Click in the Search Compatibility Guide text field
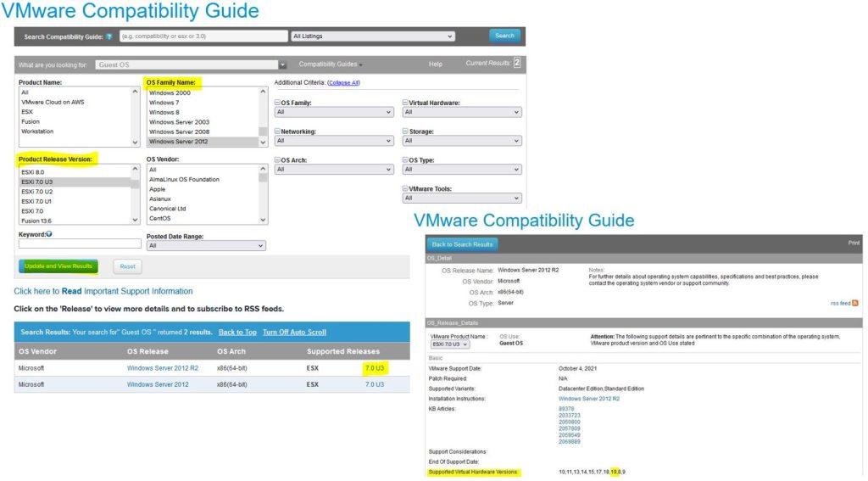This screenshot has height=481, width=868. point(203,36)
